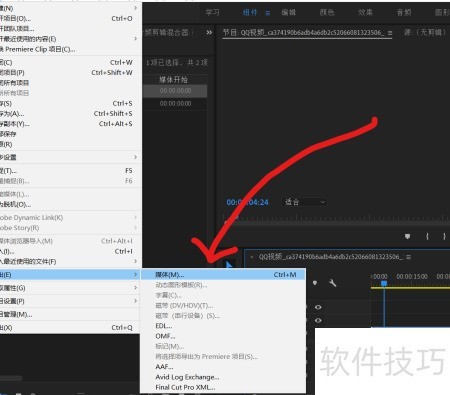The image size is (450, 395).
Task: Select highlighted 00:00:00:00 media start row
Action: (x=175, y=91)
